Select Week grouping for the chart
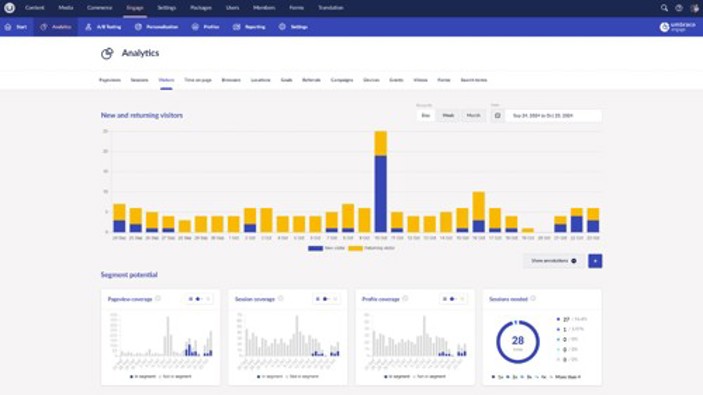The height and width of the screenshot is (395, 703). (448, 116)
